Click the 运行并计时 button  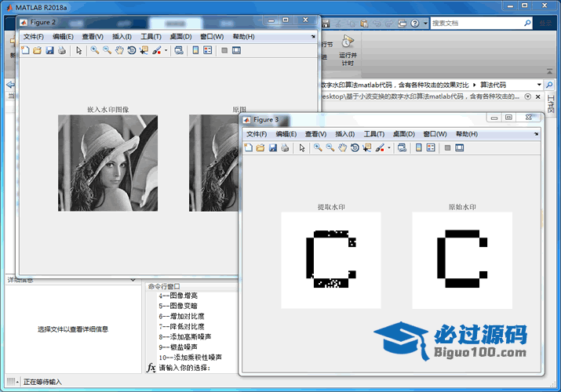point(348,49)
